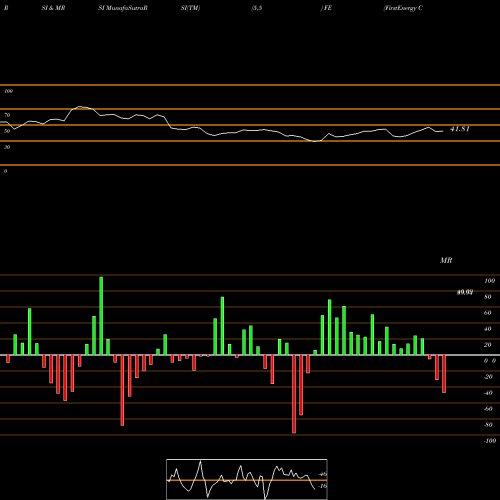Click the -46 label in mini chart
Image resolution: width=500 pixels, height=500 pixels.
[x=323, y=474]
